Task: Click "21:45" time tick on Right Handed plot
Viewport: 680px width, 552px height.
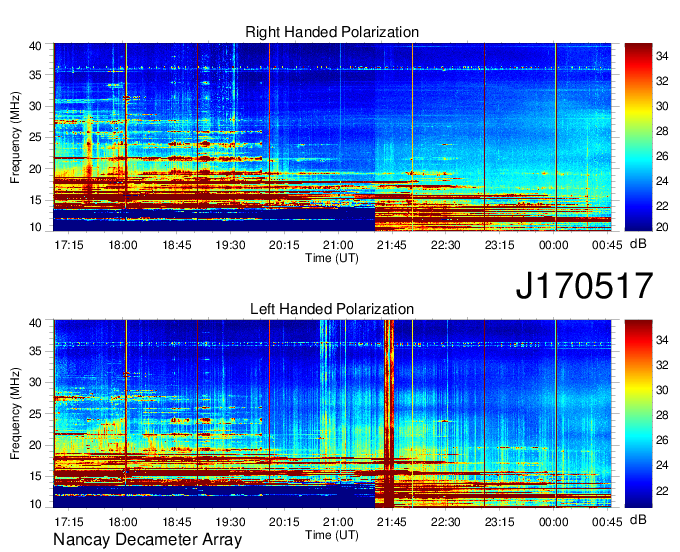Action: click(392, 245)
